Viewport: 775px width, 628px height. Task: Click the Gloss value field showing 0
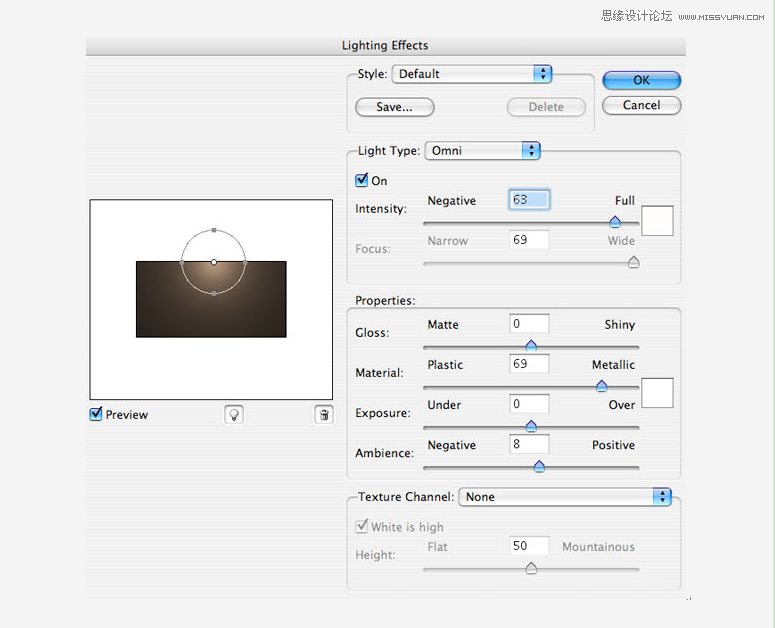529,324
